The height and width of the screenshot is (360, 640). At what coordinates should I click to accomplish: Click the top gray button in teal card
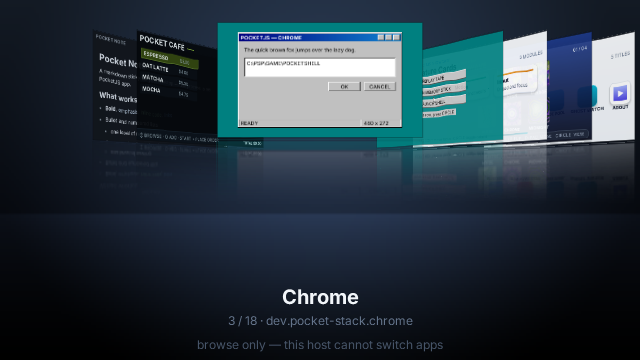(444, 77)
